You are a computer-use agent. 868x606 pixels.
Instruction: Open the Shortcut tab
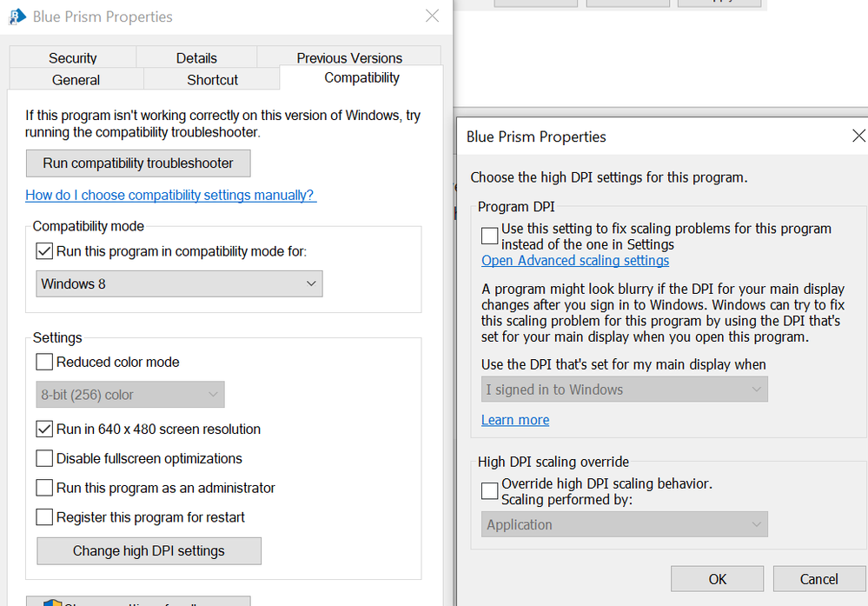pyautogui.click(x=212, y=80)
